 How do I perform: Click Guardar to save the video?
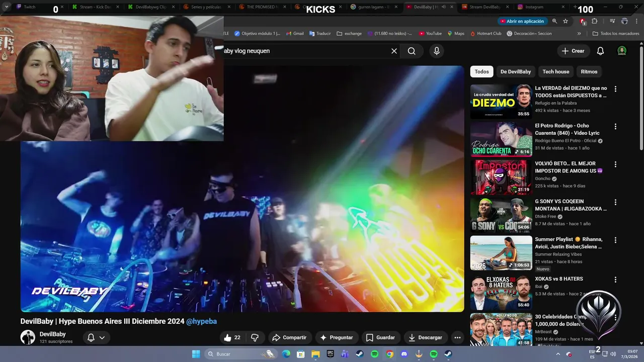(381, 337)
